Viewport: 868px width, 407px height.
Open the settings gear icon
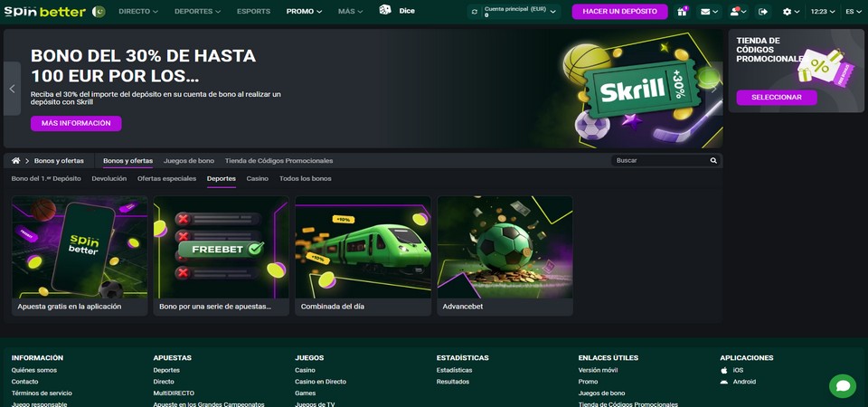tap(791, 11)
